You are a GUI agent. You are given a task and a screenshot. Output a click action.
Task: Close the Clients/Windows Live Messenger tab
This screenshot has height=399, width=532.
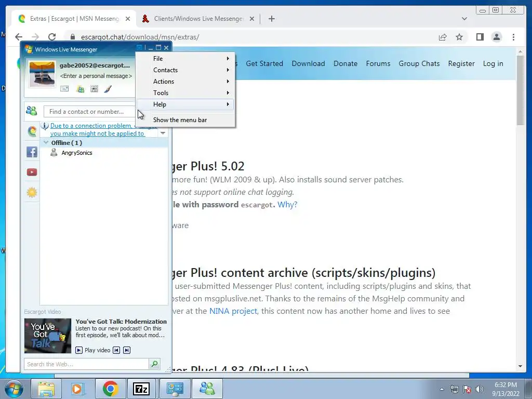click(252, 19)
